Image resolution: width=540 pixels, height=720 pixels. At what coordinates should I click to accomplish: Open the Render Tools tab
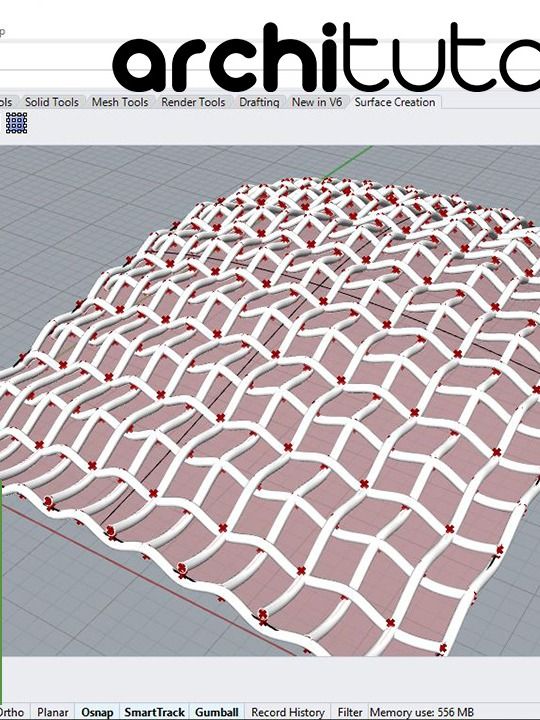point(193,102)
